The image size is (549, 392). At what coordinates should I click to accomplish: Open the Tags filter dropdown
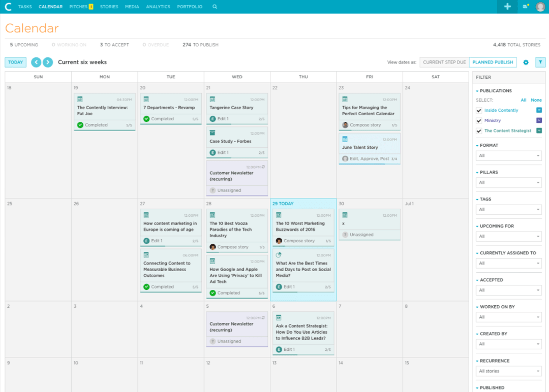click(x=508, y=209)
